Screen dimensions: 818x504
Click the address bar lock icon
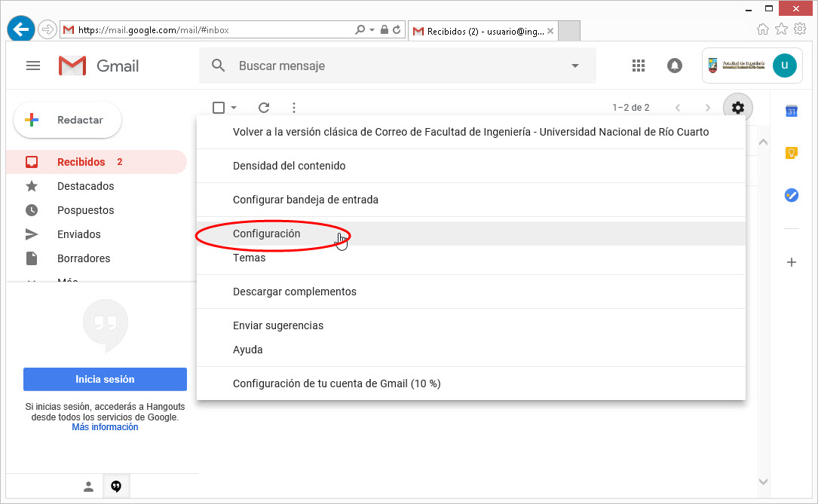click(x=384, y=29)
